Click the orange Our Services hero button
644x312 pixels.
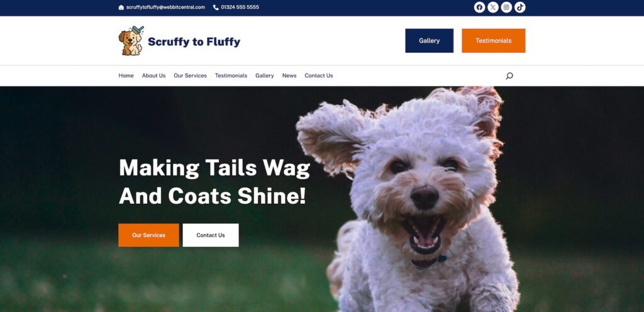point(148,235)
